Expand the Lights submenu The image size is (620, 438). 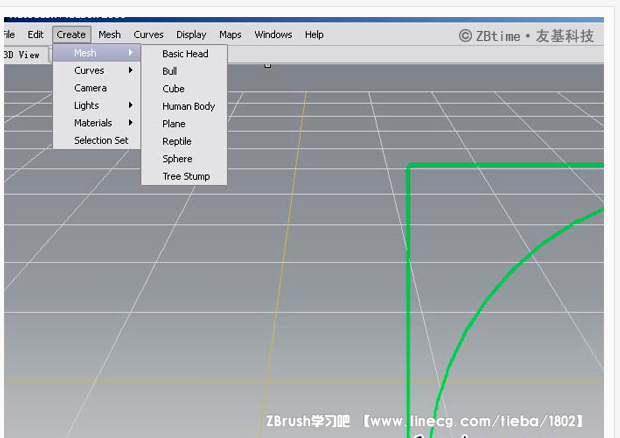pyautogui.click(x=96, y=106)
